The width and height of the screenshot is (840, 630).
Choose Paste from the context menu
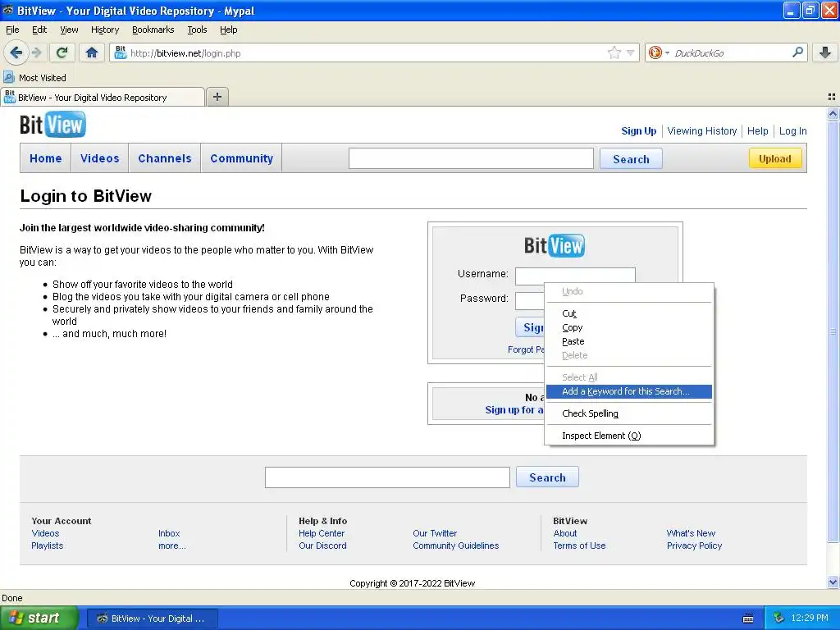[x=629, y=341]
